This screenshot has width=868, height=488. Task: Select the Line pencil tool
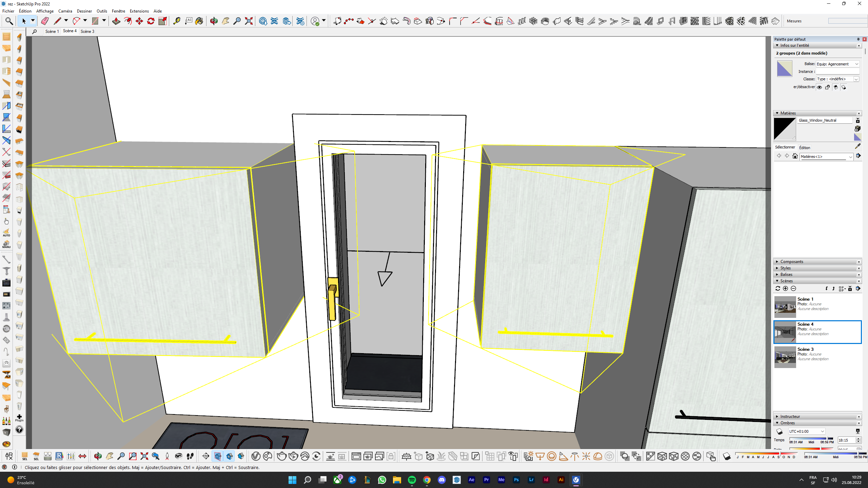coord(57,21)
